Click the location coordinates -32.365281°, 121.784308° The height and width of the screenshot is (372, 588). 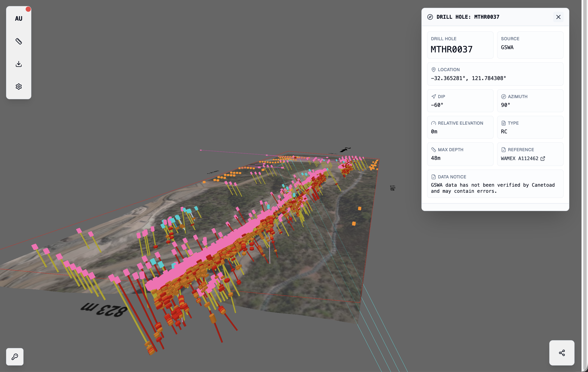(468, 78)
